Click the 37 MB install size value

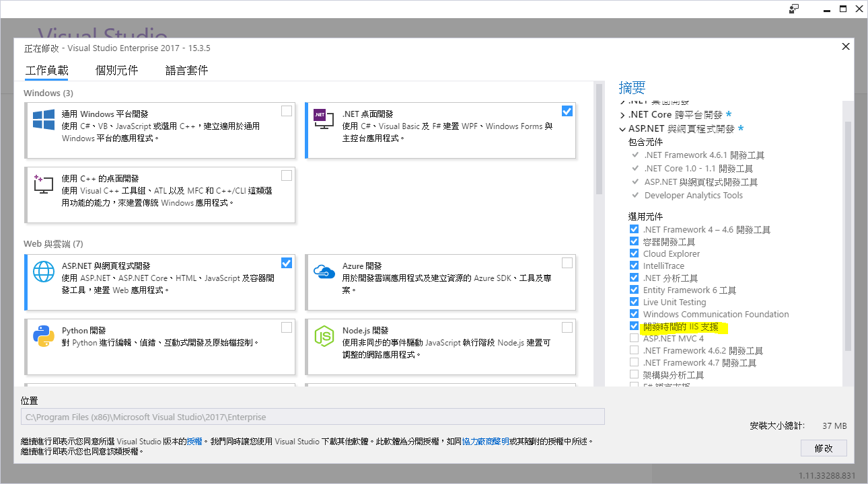(x=834, y=426)
